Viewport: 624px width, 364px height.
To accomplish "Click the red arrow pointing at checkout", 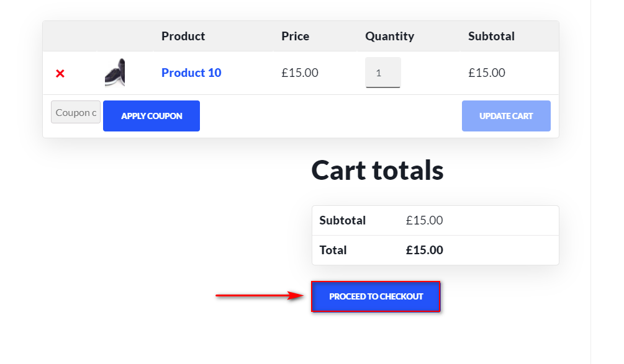I will (x=260, y=295).
